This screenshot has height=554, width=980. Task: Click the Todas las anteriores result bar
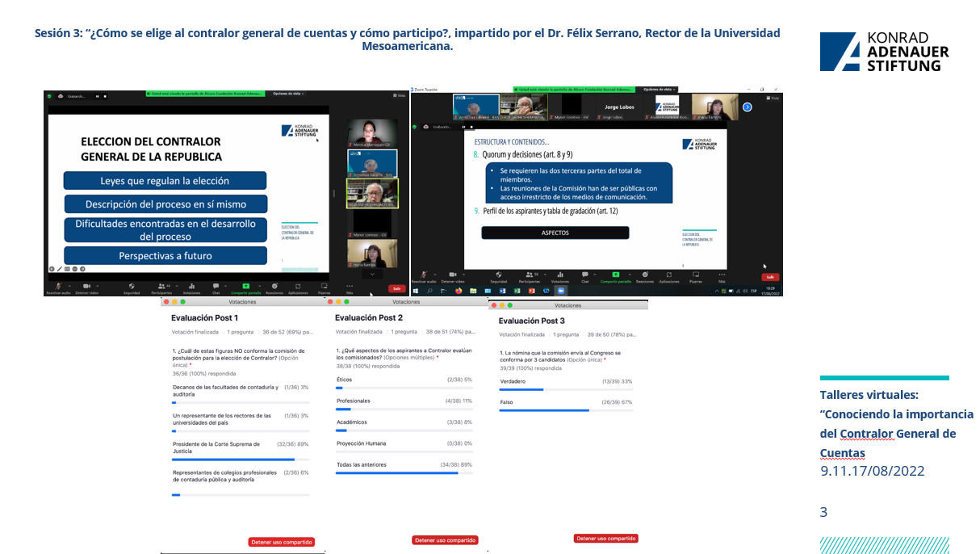point(403,472)
